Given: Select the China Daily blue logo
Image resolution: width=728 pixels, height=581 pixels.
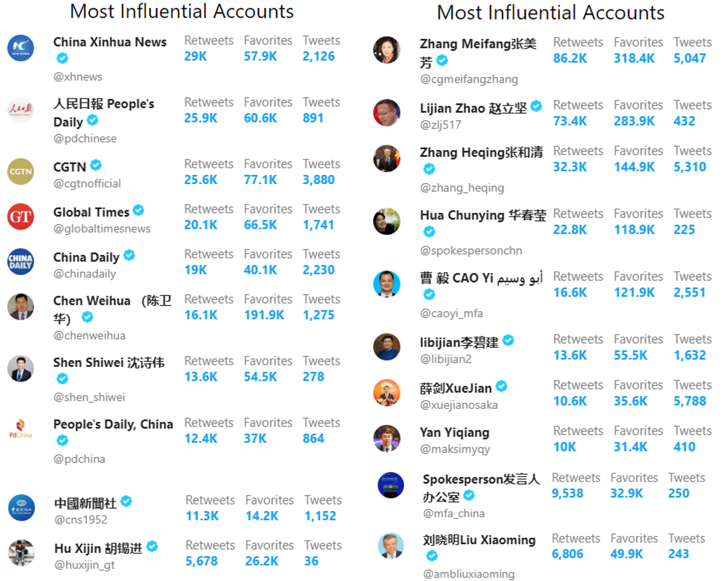Looking at the screenshot, I should point(21,262).
